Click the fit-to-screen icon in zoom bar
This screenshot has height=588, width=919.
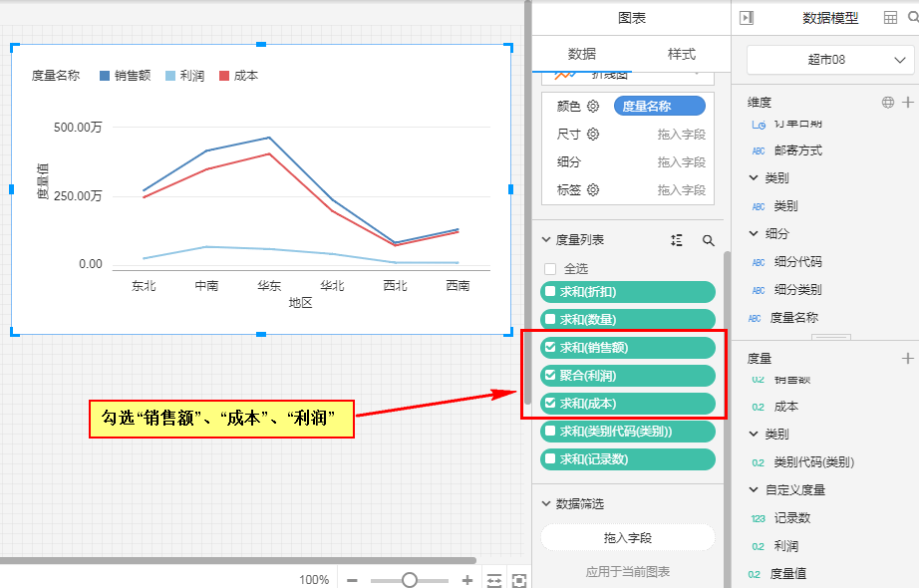click(518, 580)
